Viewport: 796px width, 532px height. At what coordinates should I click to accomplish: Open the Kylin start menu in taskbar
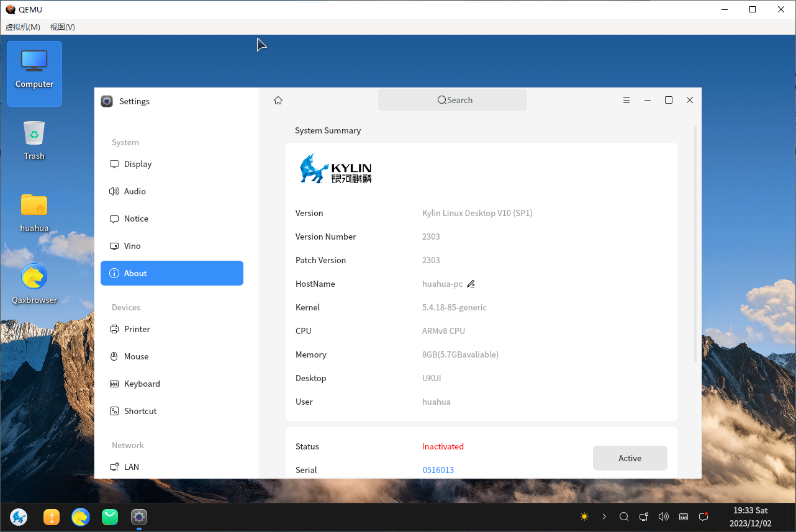tap(19, 516)
